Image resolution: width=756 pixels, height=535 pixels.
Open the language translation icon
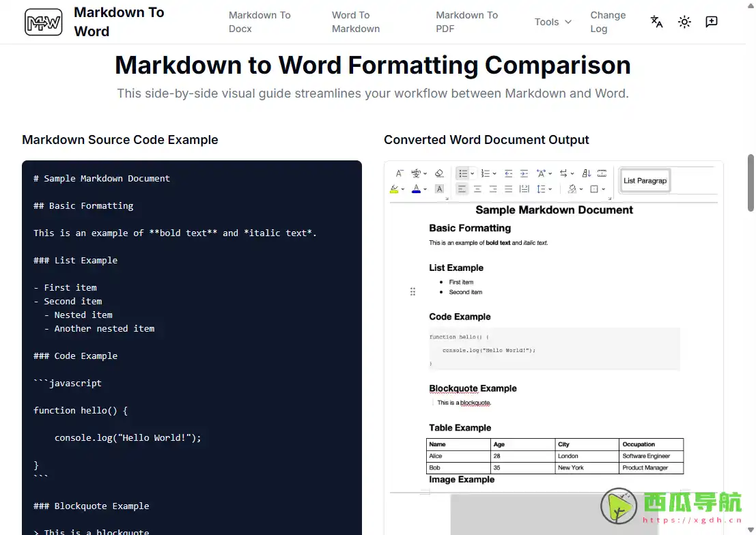(x=656, y=22)
